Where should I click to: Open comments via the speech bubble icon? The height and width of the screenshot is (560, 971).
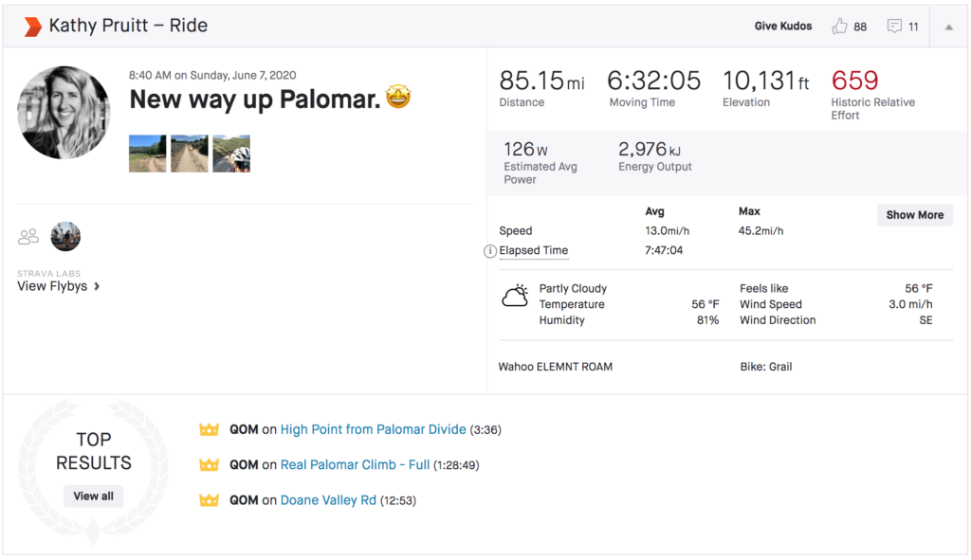coord(894,26)
